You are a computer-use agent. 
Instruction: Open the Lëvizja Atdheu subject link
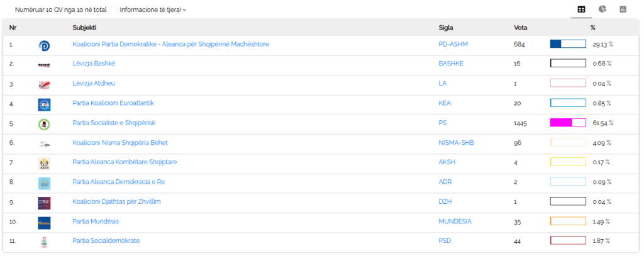point(94,83)
